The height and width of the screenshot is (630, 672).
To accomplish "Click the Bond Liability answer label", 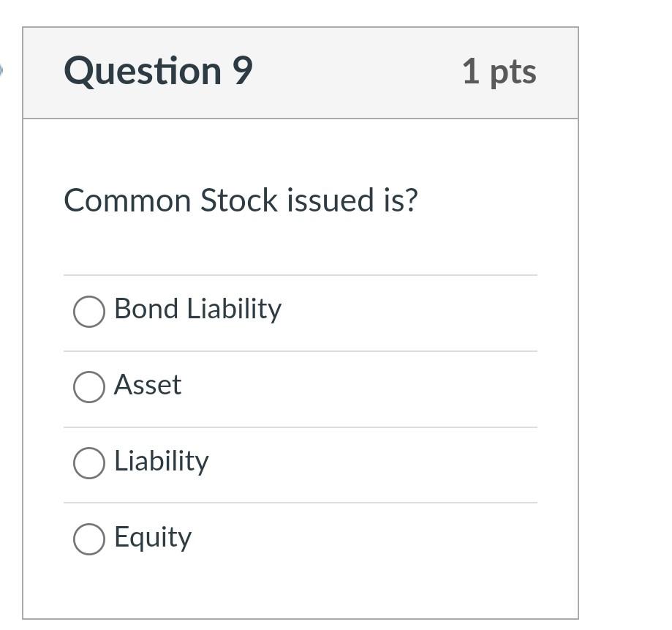I will [197, 309].
